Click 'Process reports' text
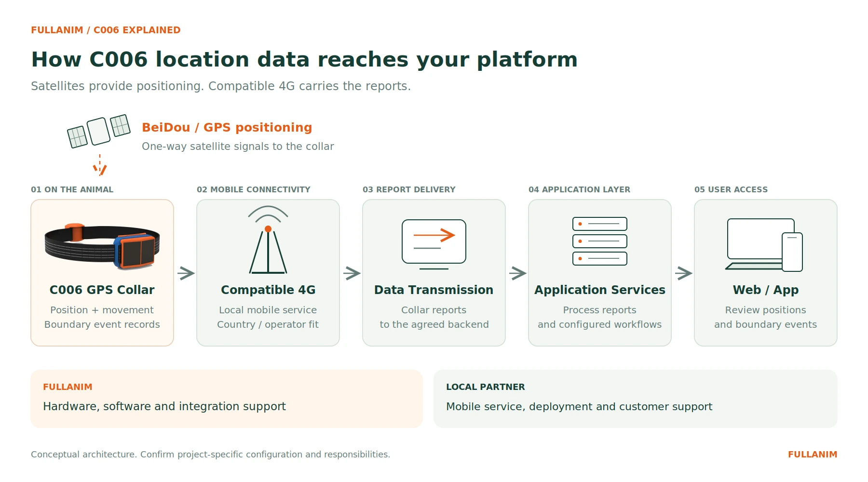Screen dimensions: 868x482 click(600, 310)
